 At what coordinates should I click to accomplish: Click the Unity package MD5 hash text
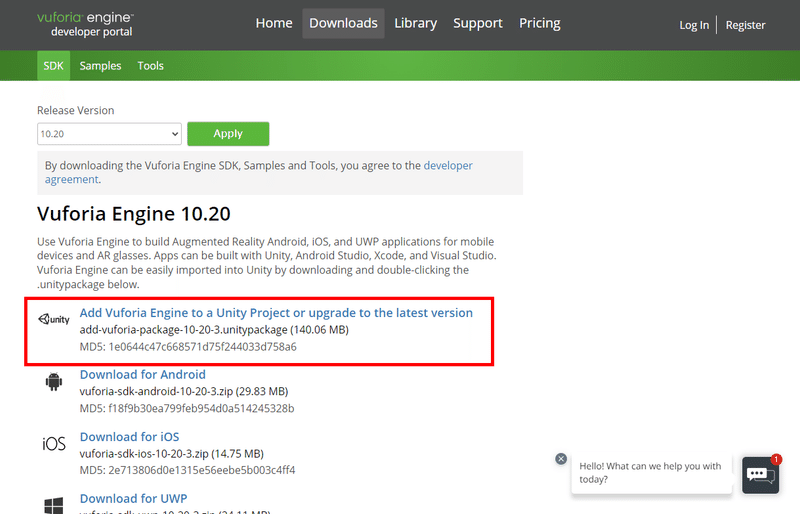pyautogui.click(x=188, y=347)
